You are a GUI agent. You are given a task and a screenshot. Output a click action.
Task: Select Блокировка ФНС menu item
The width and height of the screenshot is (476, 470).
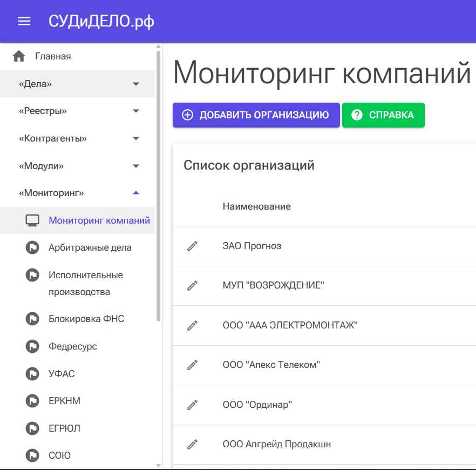pos(86,319)
